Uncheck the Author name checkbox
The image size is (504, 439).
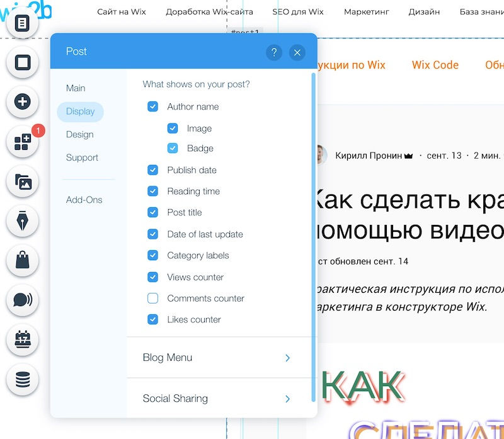point(152,106)
